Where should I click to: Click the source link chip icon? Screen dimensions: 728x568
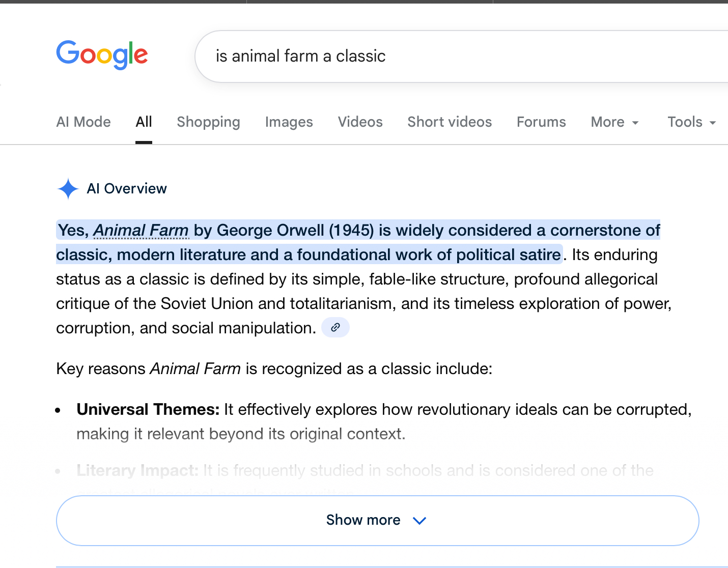[x=335, y=327]
